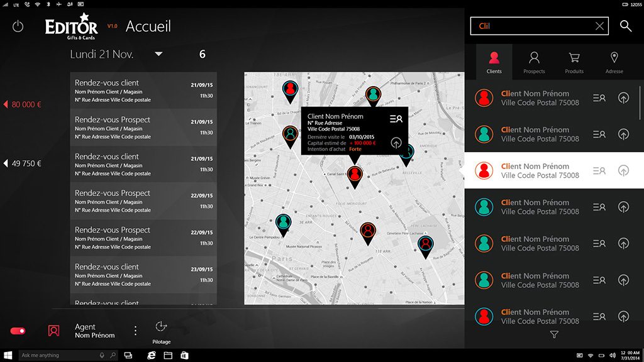Click the power icon beside Editor logo
Image resolution: width=644 pixels, height=362 pixels.
click(x=18, y=26)
